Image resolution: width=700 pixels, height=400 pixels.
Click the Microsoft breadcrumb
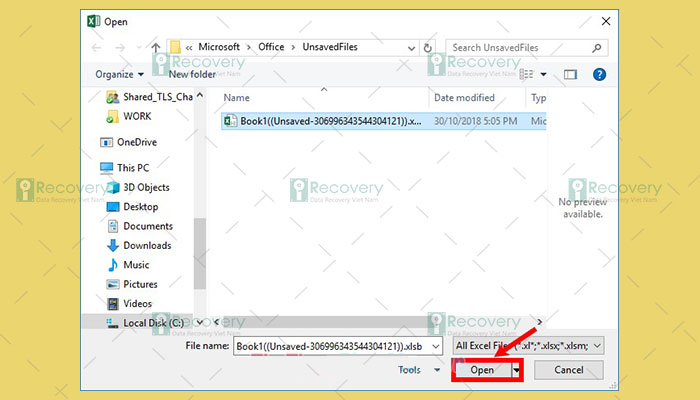pos(219,47)
